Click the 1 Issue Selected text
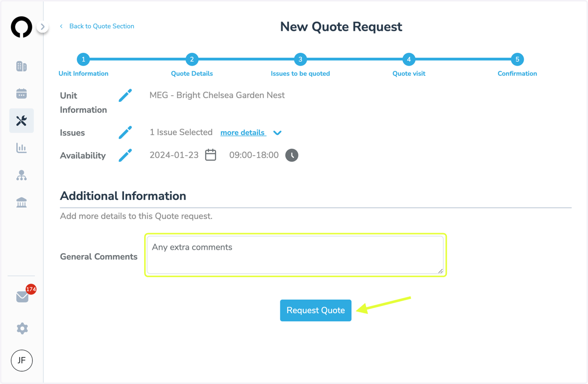 (181, 132)
